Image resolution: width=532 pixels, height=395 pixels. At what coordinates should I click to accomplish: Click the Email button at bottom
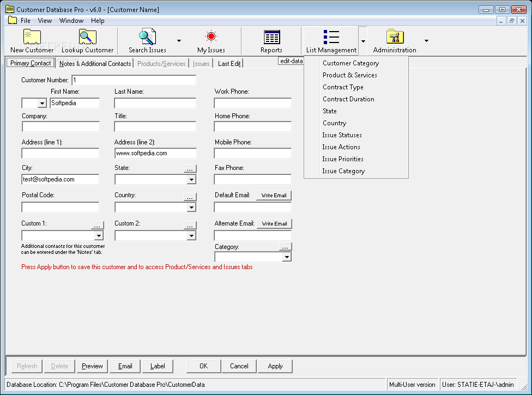click(x=125, y=366)
